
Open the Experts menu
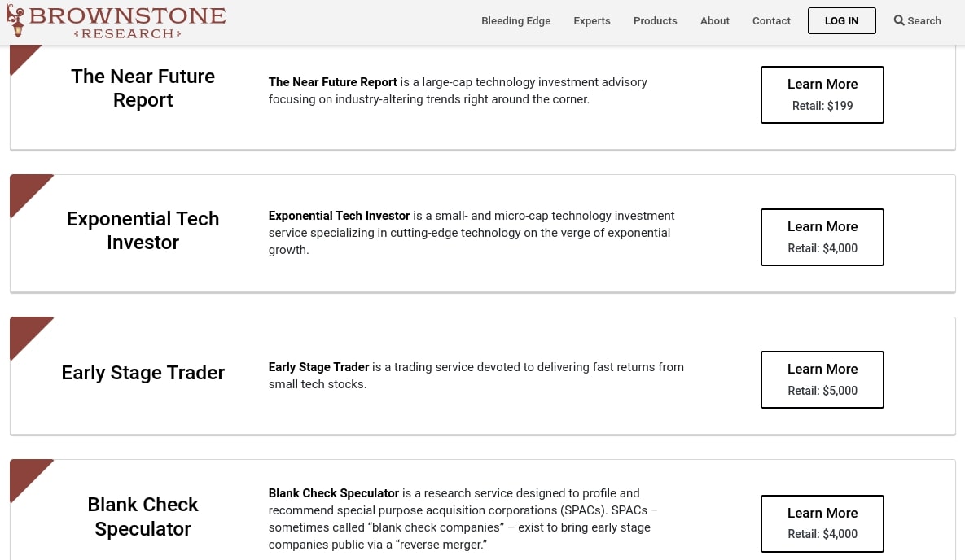591,21
